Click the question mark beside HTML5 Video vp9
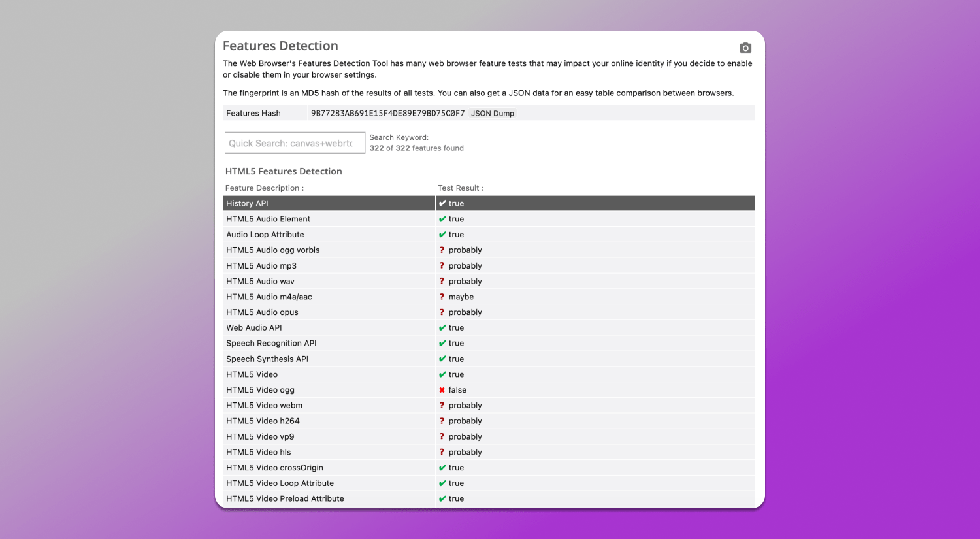This screenshot has height=539, width=980. [444, 436]
